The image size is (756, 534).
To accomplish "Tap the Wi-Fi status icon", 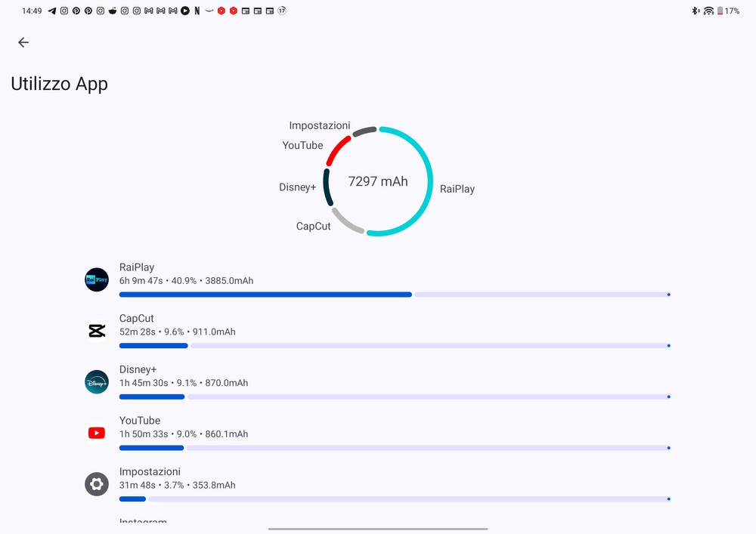I will [708, 11].
